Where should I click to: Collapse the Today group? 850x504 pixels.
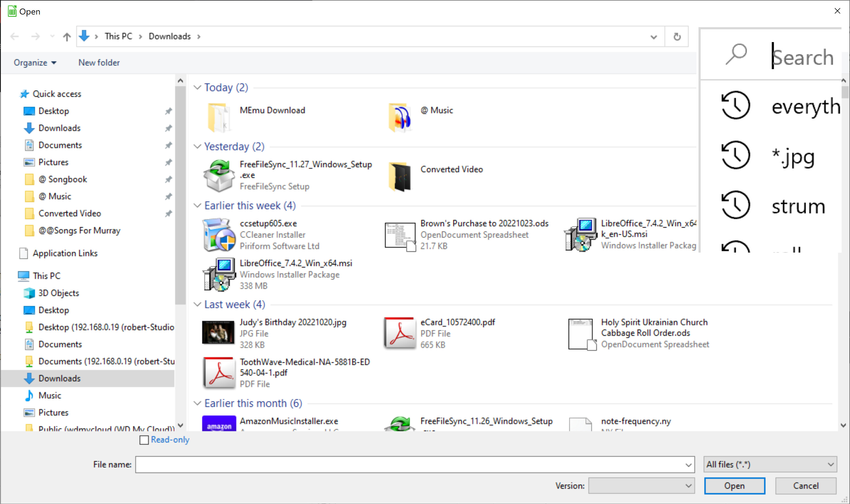[198, 87]
